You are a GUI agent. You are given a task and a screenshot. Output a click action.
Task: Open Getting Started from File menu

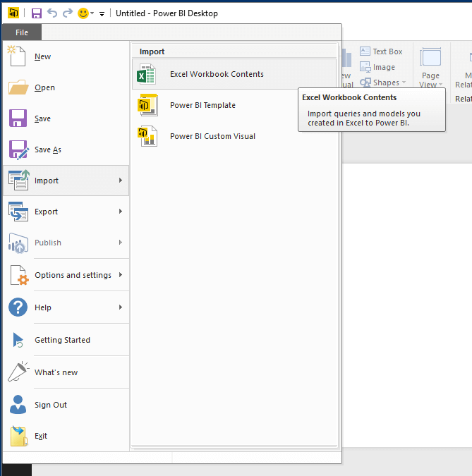tap(66, 340)
